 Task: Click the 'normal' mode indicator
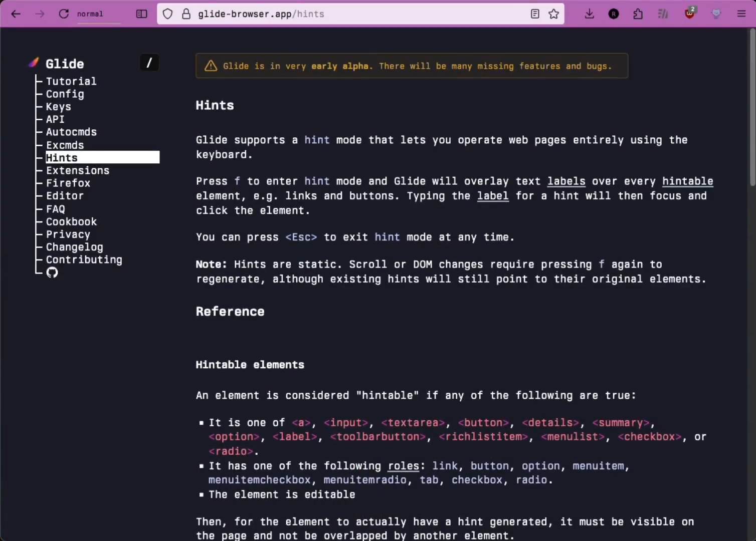[x=90, y=14]
